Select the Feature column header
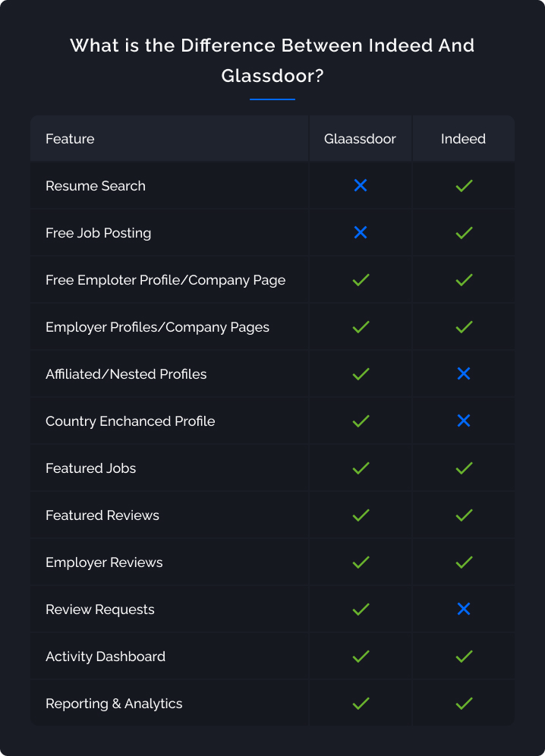The image size is (545, 756). click(x=70, y=139)
